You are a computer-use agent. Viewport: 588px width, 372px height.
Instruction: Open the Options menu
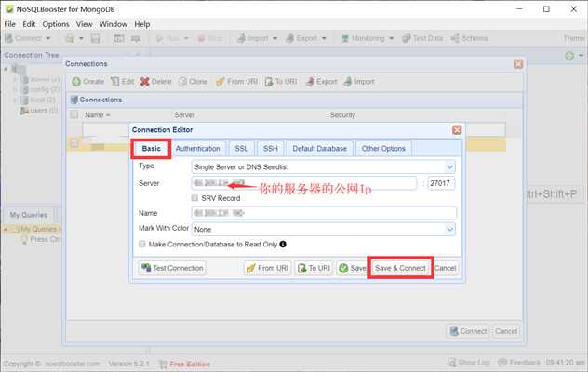coord(56,24)
